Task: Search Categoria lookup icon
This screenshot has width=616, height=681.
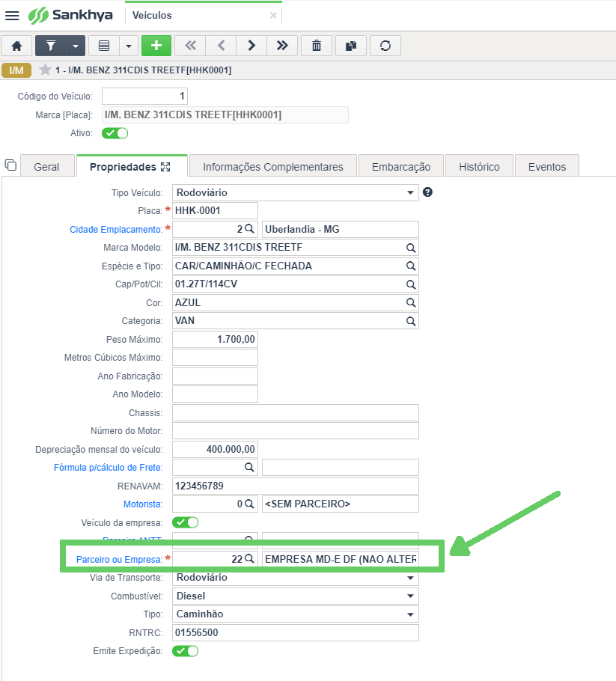Action: (x=410, y=321)
